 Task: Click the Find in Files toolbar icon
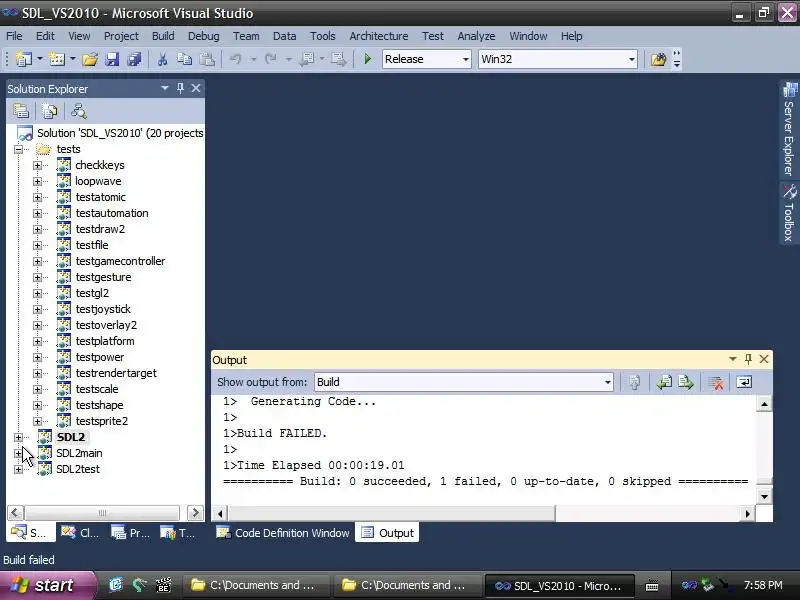[658, 59]
